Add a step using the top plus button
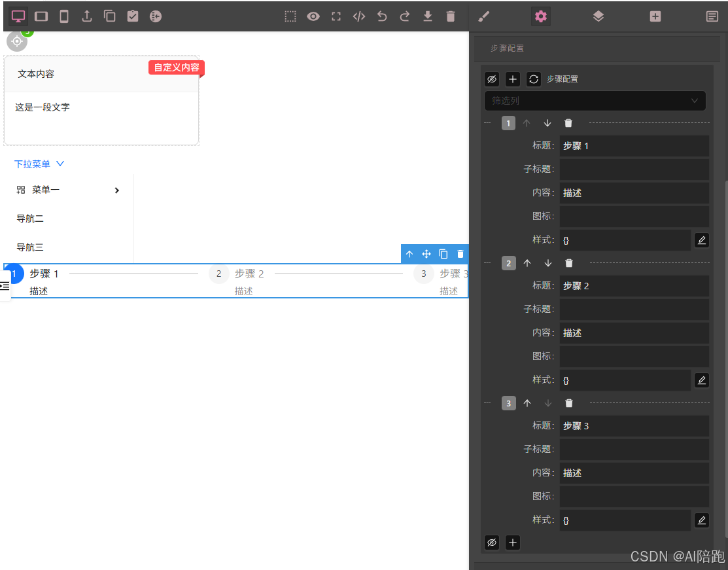The image size is (728, 570). (513, 79)
